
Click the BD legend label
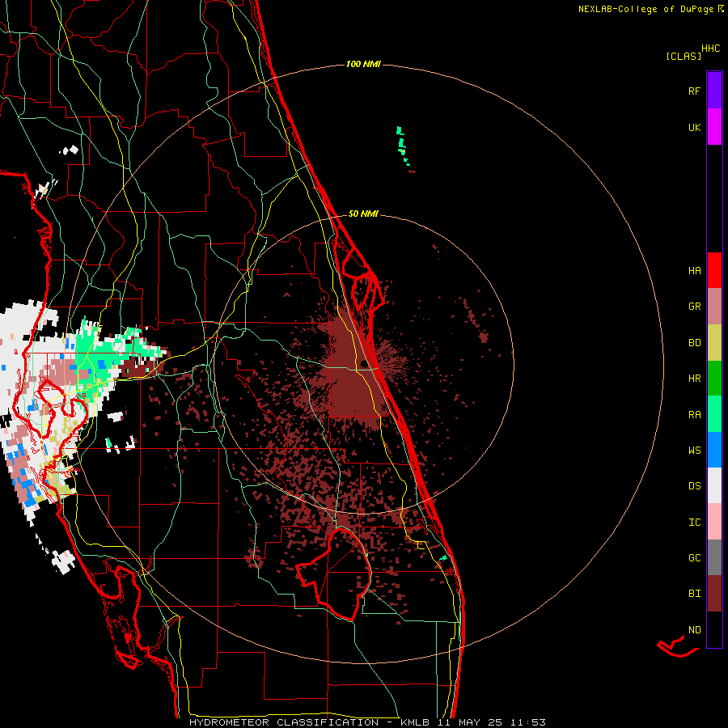click(694, 343)
